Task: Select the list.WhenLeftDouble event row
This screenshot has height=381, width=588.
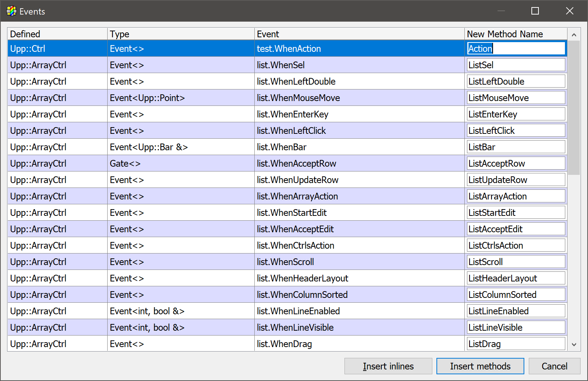Action: (x=296, y=81)
